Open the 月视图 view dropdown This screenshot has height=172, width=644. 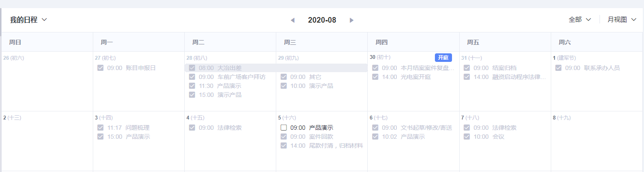point(622,20)
